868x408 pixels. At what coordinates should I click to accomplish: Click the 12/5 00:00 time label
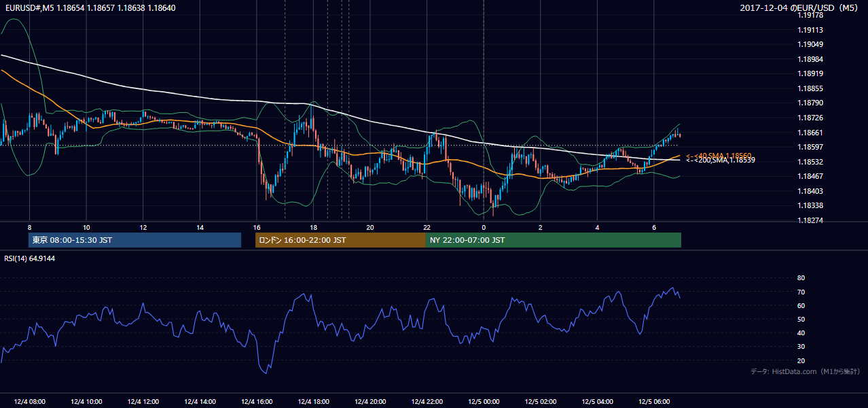(x=484, y=402)
